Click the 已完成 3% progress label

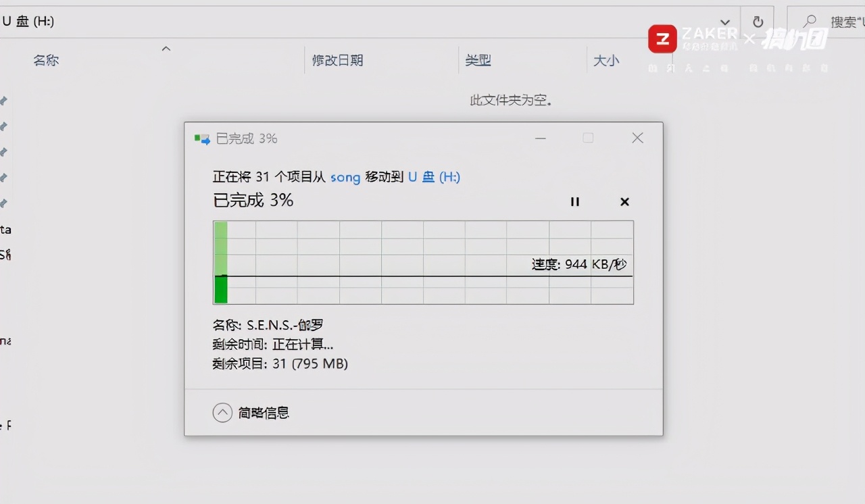click(253, 200)
